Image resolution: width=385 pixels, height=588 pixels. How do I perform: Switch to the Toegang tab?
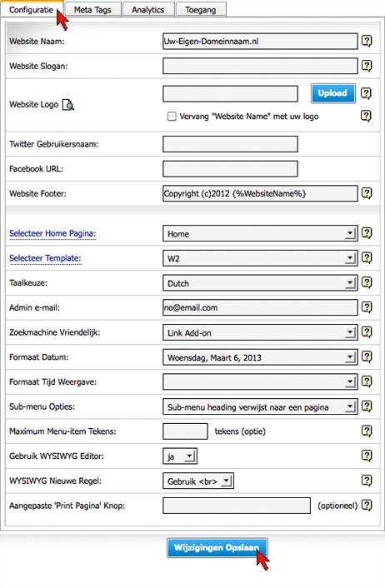coord(201,9)
